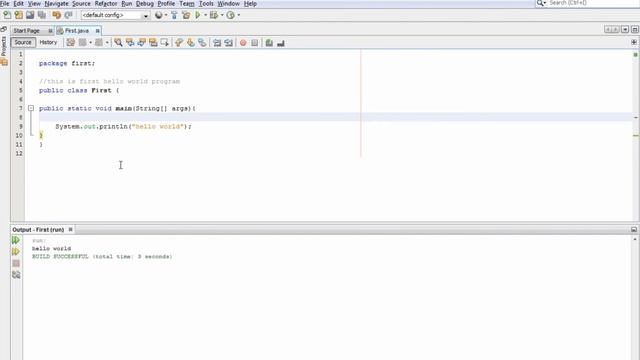Screen dimensions: 640x360
Task: Go to next bookmark
Action: (191, 42)
